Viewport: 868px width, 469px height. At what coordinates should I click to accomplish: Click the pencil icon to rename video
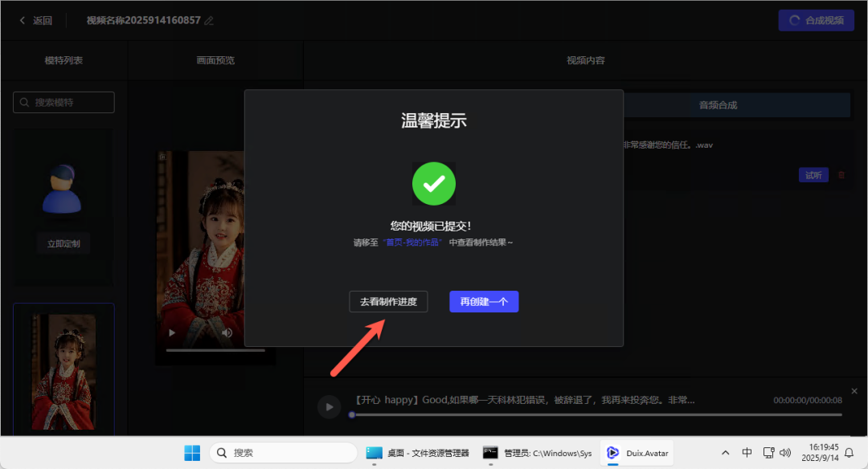coord(209,20)
